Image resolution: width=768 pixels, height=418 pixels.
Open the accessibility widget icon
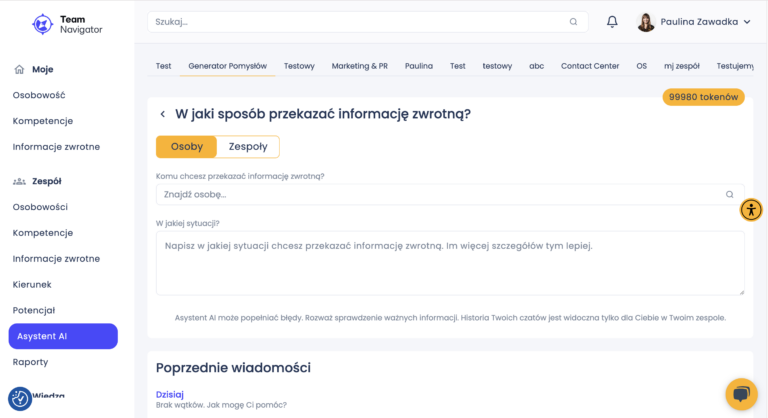(751, 210)
